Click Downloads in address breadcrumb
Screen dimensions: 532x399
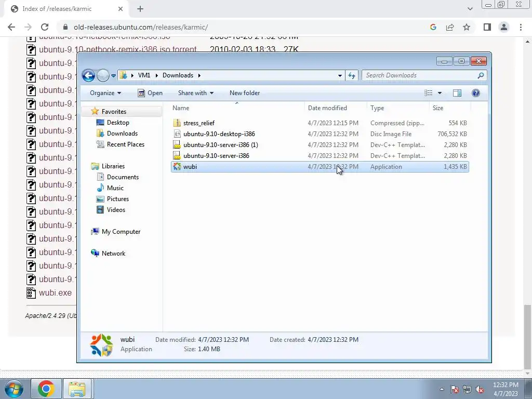(x=178, y=75)
